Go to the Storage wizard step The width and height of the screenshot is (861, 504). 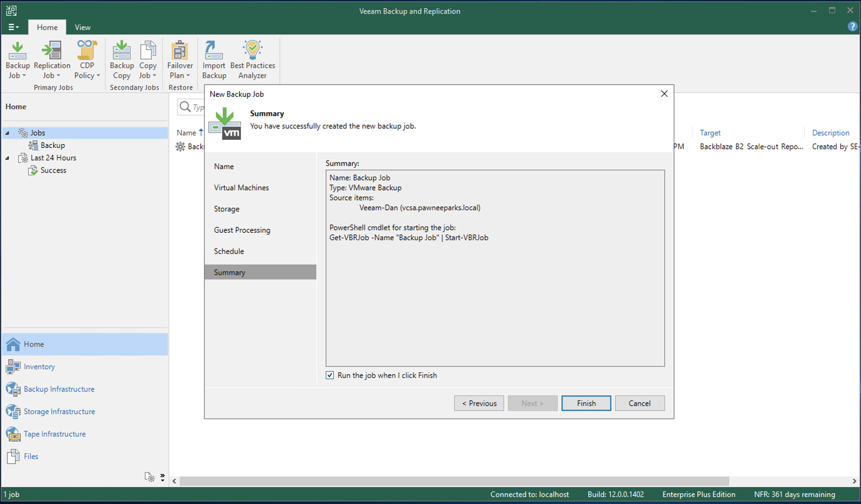coord(226,209)
